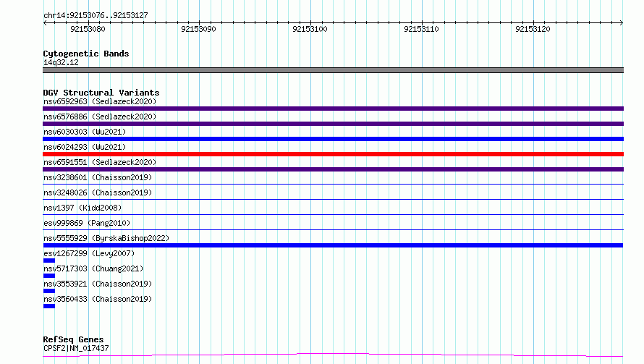Click the short blue bar under nsv5717303
This screenshot has height=364, width=644.
point(49,276)
